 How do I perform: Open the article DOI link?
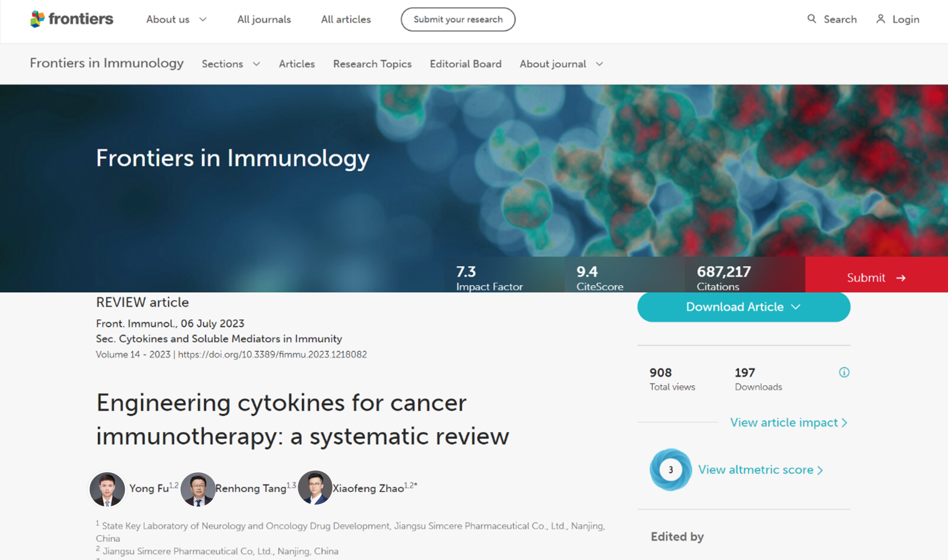pos(272,354)
